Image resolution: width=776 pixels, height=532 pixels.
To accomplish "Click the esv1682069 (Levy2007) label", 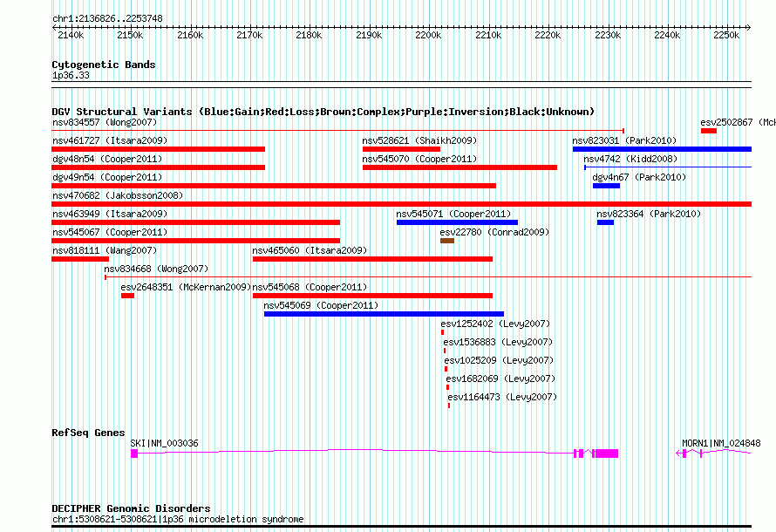I will point(500,379).
